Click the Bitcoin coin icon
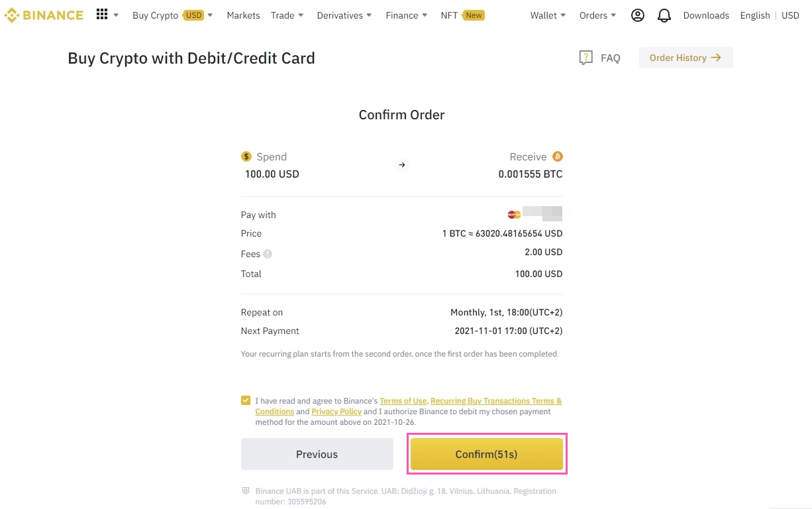The height and width of the screenshot is (509, 812). tap(558, 157)
